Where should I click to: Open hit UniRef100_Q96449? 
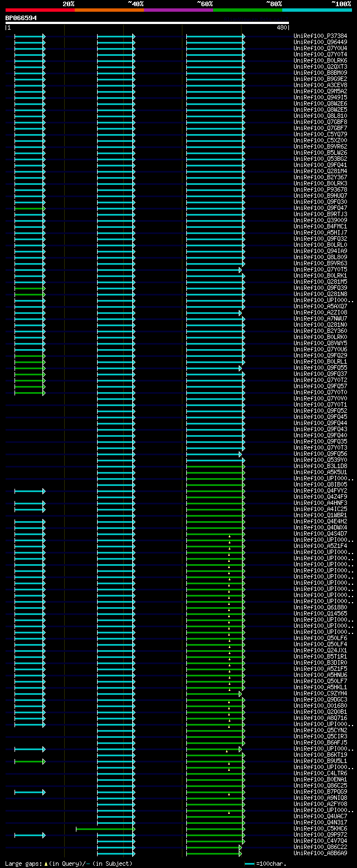point(320,42)
